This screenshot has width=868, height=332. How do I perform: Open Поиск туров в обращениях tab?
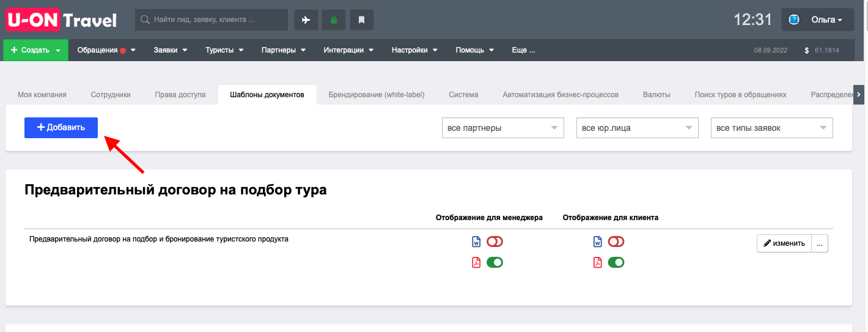coord(740,95)
